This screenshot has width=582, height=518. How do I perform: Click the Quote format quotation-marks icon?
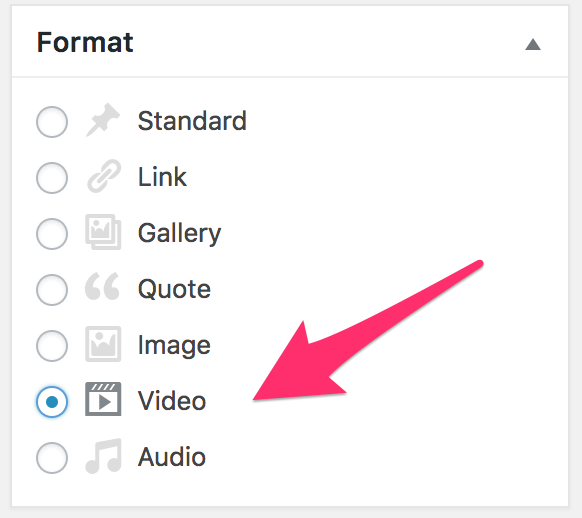pyautogui.click(x=102, y=286)
